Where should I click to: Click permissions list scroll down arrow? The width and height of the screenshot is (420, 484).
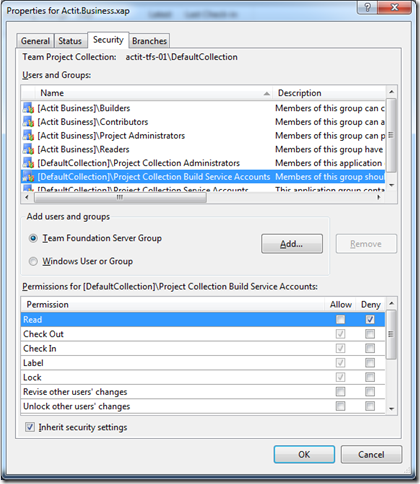click(392, 409)
